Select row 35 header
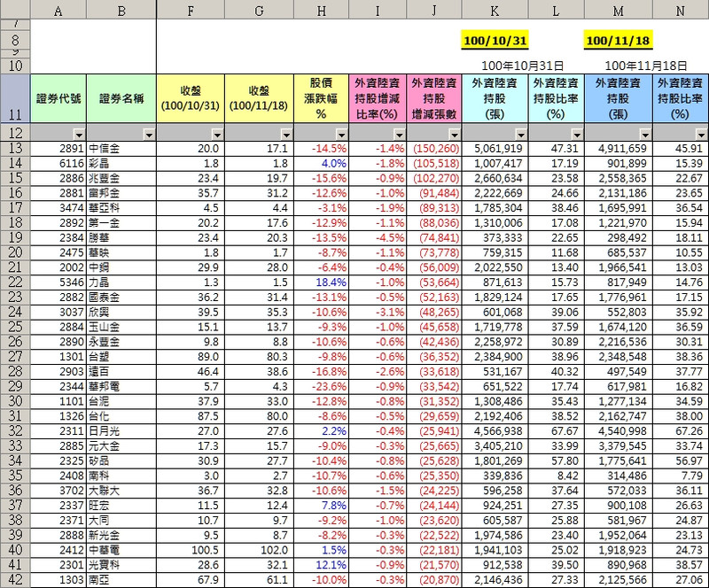The image size is (709, 588). tap(15, 476)
